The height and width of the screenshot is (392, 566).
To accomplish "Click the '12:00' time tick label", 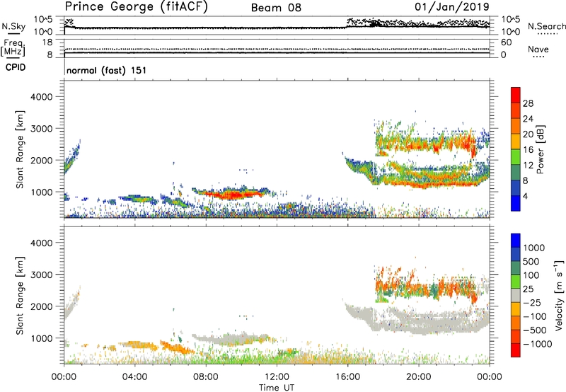I will tap(277, 377).
